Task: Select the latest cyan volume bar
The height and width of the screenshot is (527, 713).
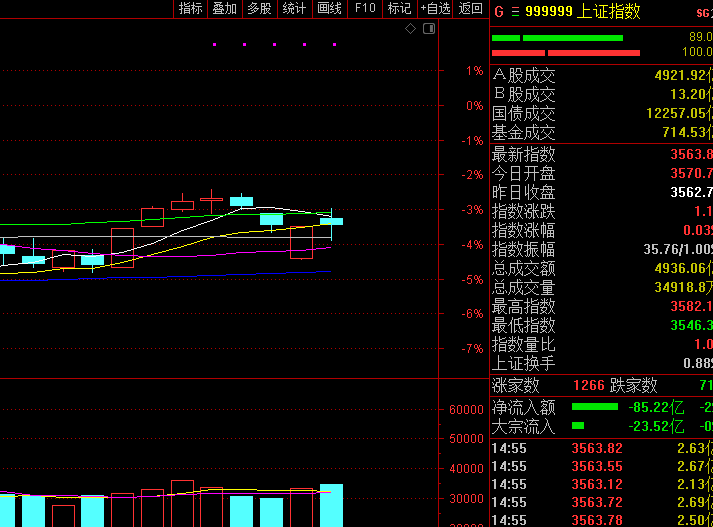Action: tap(331, 506)
